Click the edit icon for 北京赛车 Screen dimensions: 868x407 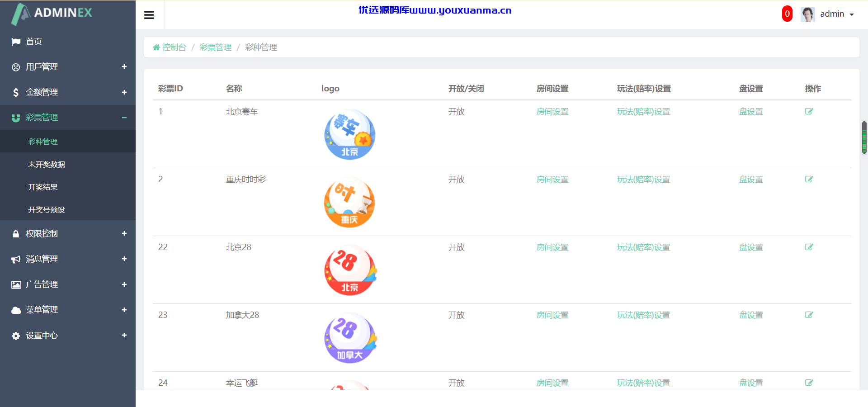pos(809,111)
